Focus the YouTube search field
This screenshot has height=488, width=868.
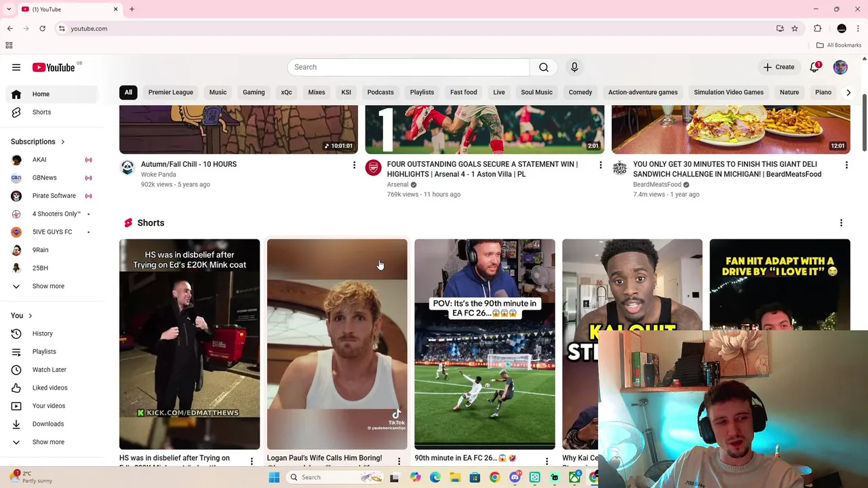tap(409, 67)
